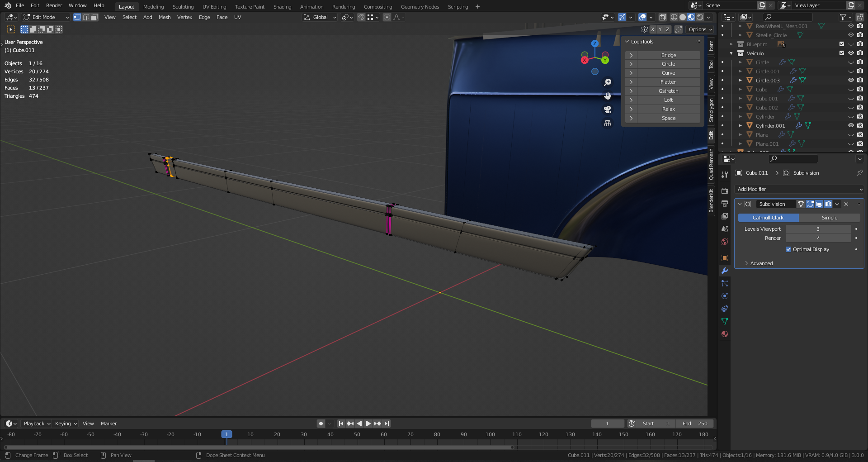Switch to orthographic grid view icon
This screenshot has width=868, height=462.
(608, 123)
